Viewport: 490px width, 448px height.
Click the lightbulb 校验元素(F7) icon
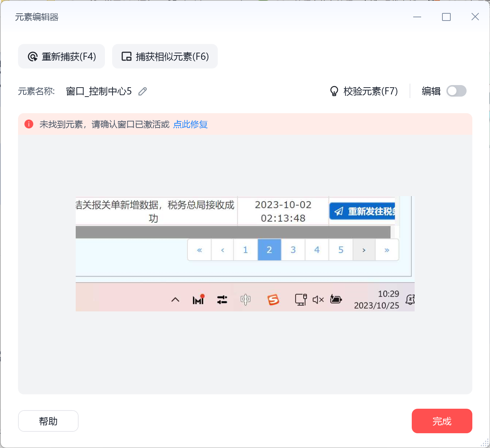click(334, 91)
